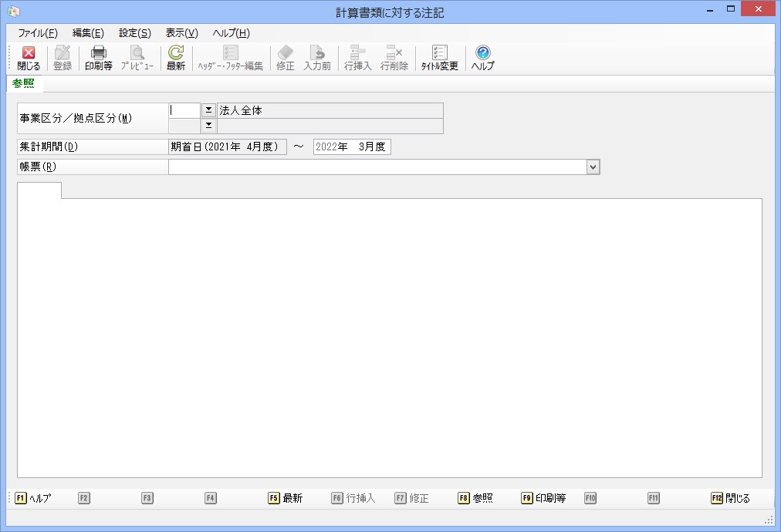Open the 帳票 combo box dropdown
The height and width of the screenshot is (532, 781).
pyautogui.click(x=592, y=167)
